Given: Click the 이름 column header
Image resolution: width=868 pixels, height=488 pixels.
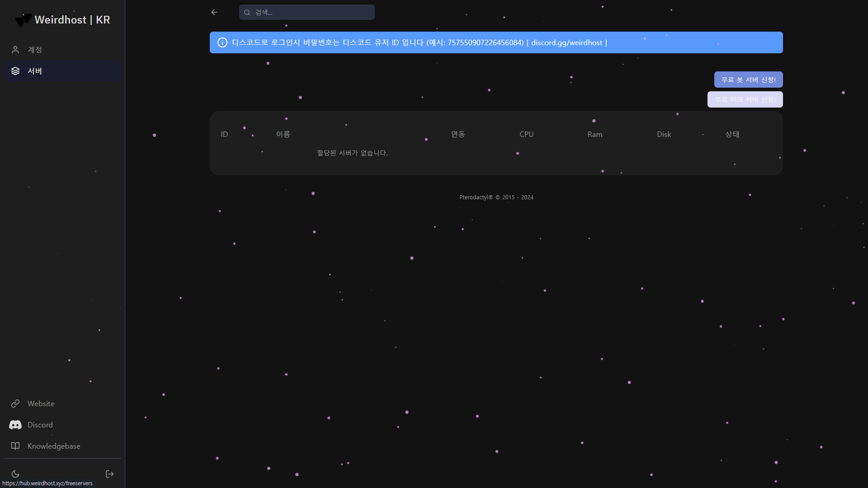Looking at the screenshot, I should [283, 134].
